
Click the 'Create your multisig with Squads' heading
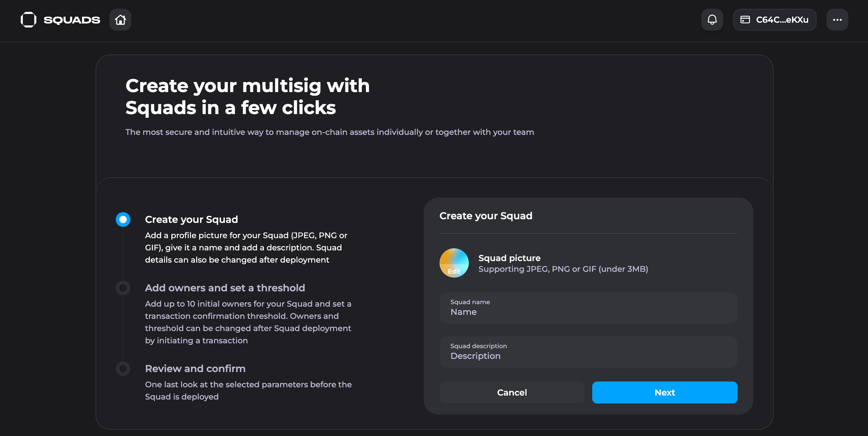tap(247, 97)
